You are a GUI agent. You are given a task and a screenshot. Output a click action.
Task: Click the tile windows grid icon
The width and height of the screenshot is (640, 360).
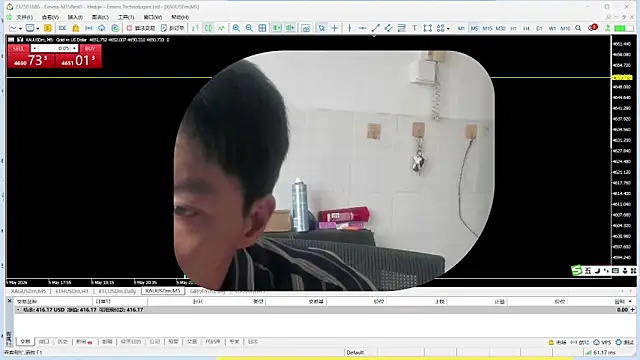(262, 28)
